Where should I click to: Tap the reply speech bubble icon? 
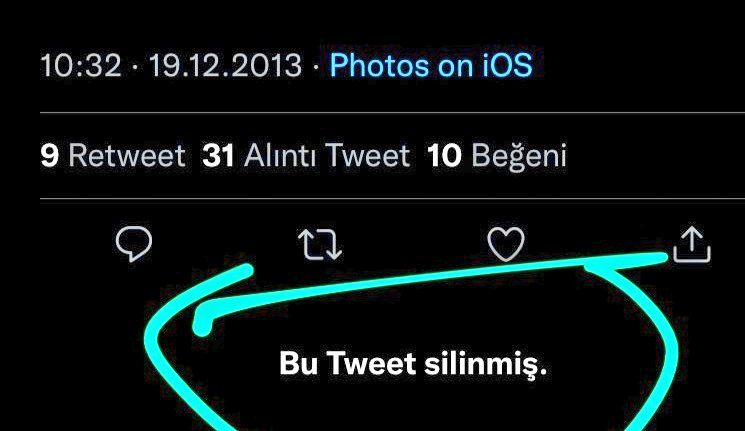(x=134, y=244)
